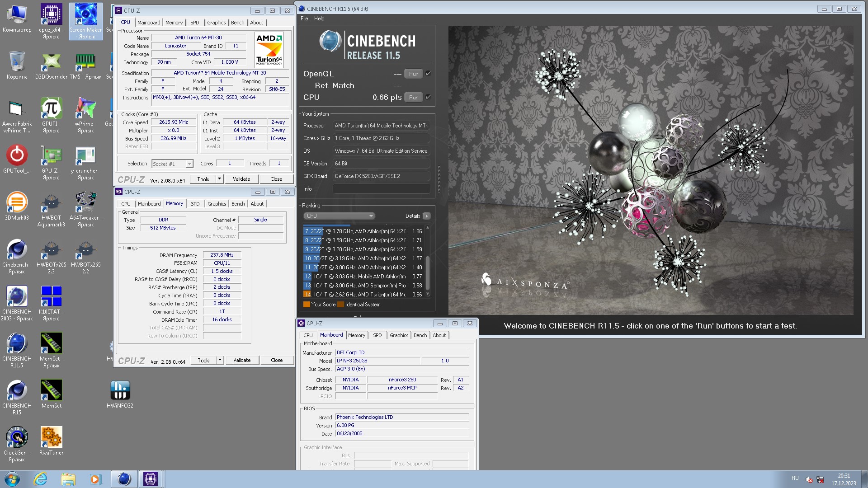Switch to Mainboard tab in top CPU-Z
Screen dimensions: 868x488
(149, 23)
